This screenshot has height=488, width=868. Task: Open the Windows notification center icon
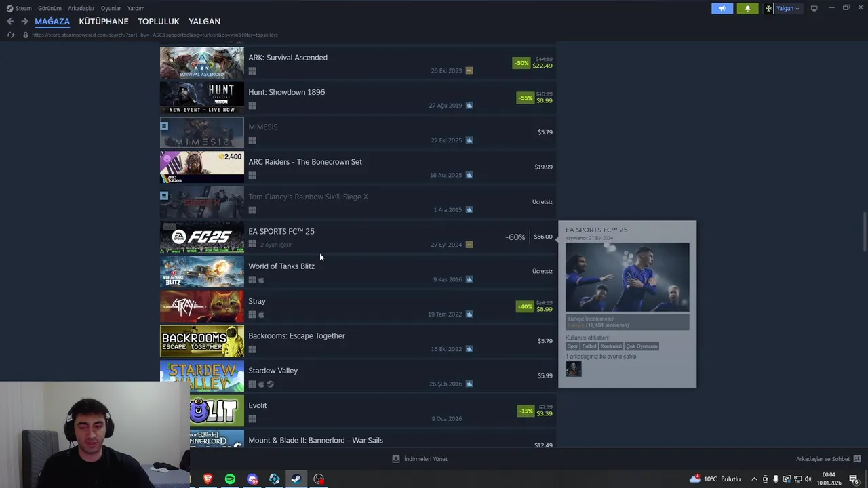pos(854,479)
